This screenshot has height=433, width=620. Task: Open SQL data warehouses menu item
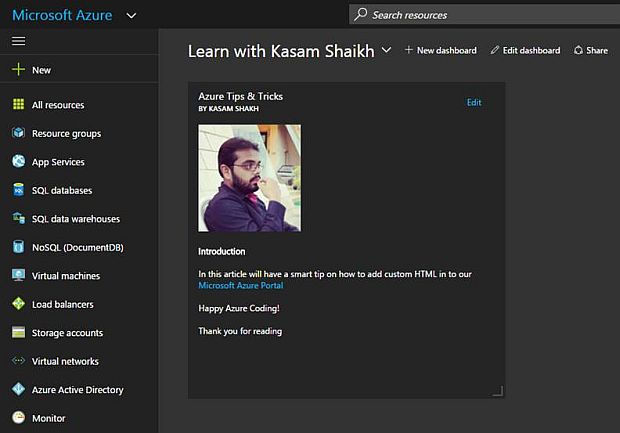coord(75,219)
